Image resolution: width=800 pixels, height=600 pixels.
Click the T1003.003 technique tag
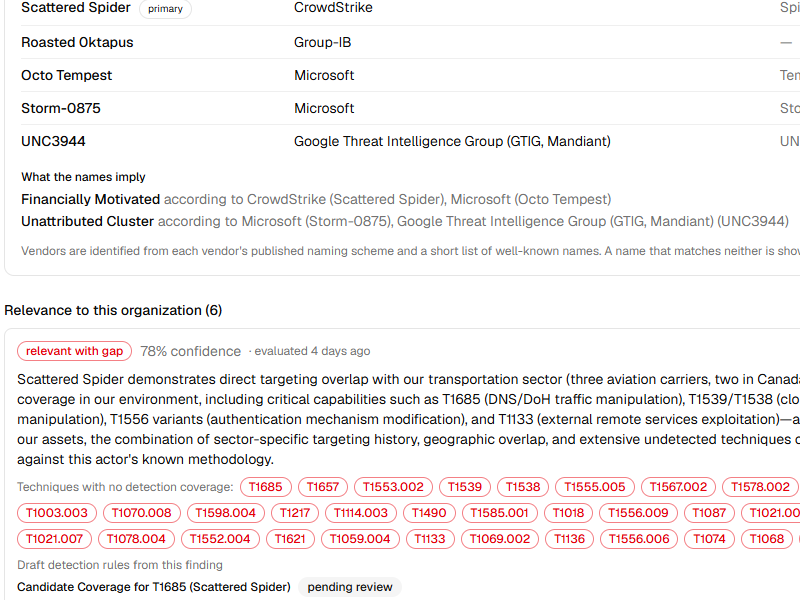tap(57, 513)
